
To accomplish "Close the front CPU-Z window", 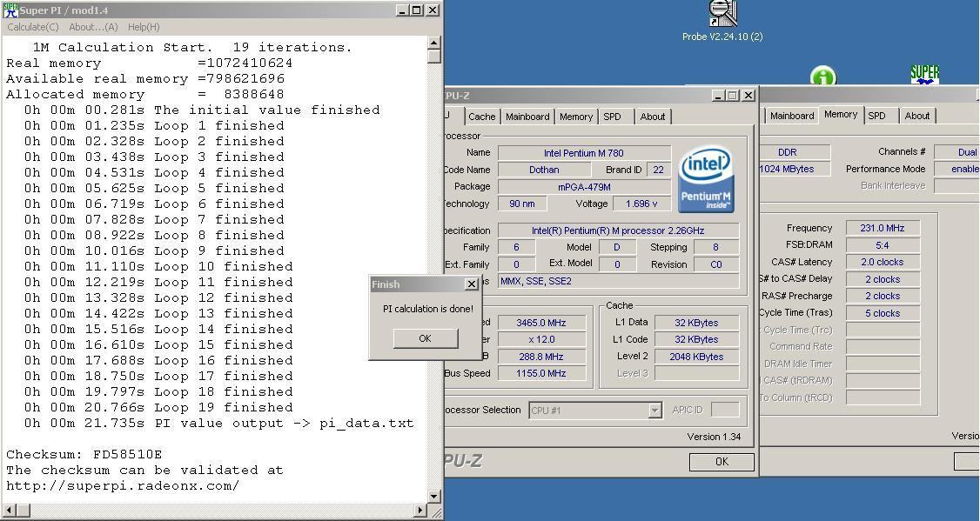I will coord(748,96).
